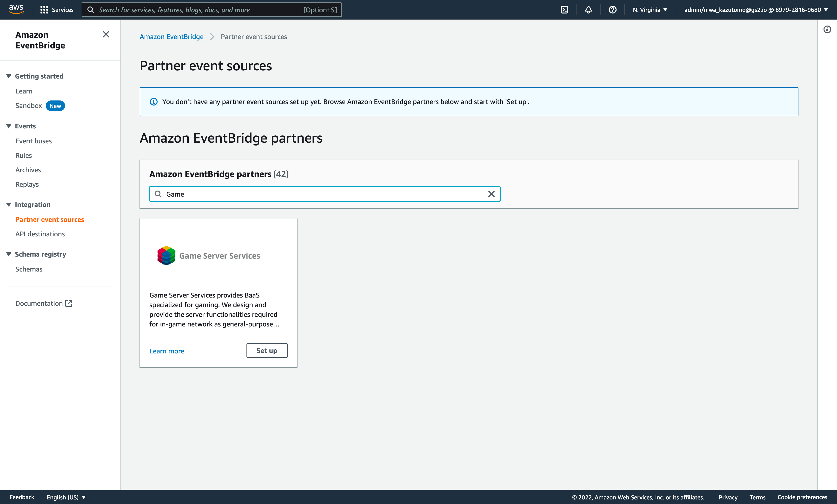Open Replays in the sidebar
The width and height of the screenshot is (837, 504).
point(27,184)
